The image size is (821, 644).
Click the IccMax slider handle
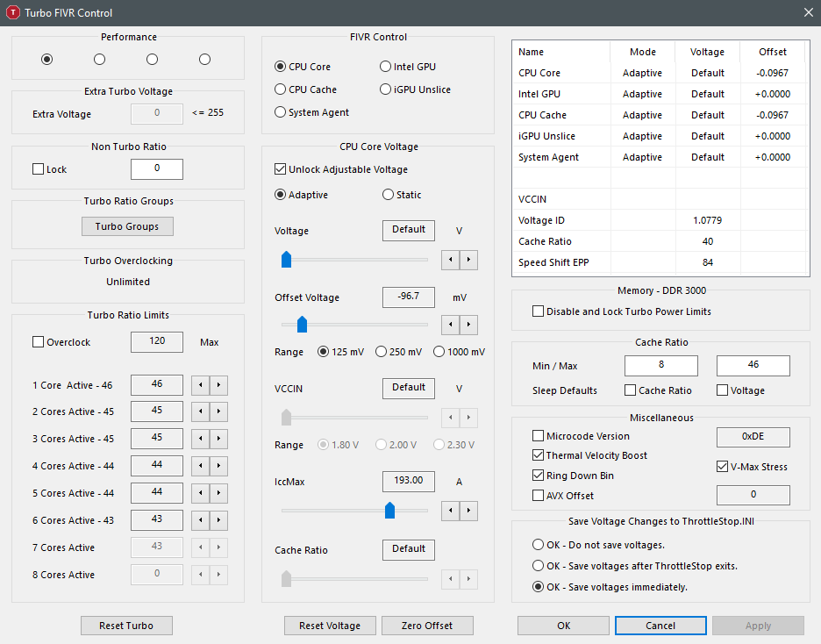(x=389, y=511)
